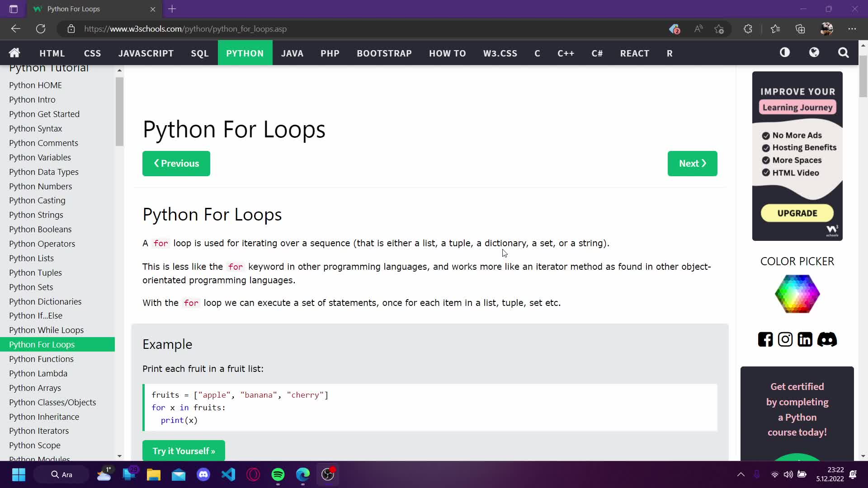Join W3Schools Discord icon
868x488 pixels.
(827, 339)
